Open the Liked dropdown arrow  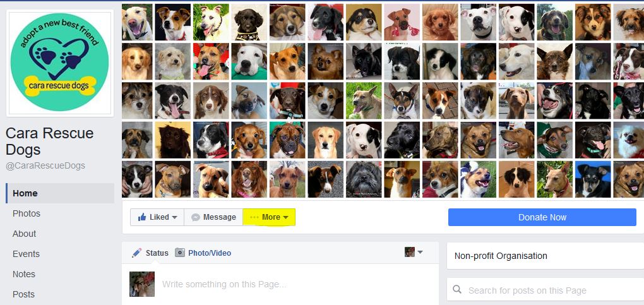174,217
